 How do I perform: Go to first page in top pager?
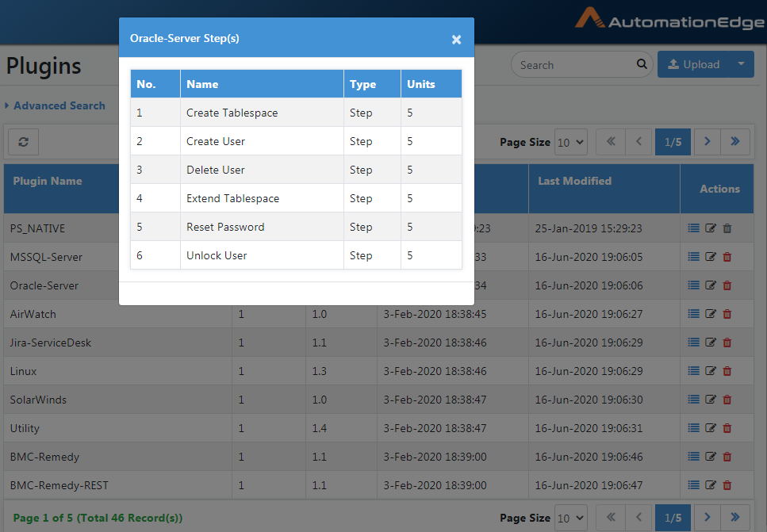611,142
